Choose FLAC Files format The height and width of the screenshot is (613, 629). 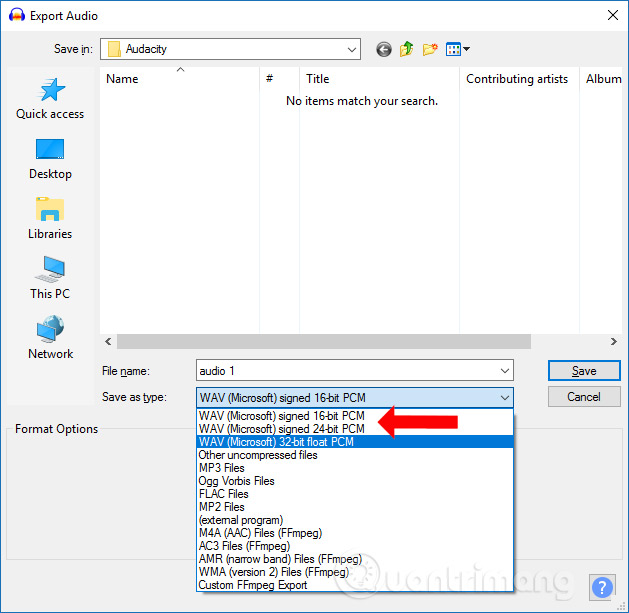[x=355, y=494]
